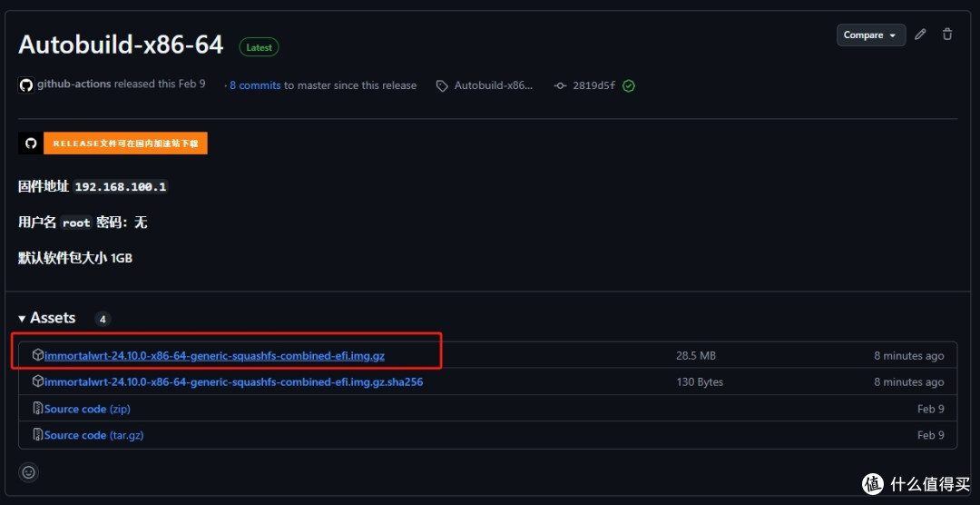This screenshot has width=980, height=505.
Task: Download the img.gz.sha256 checksum file
Action: pos(234,381)
